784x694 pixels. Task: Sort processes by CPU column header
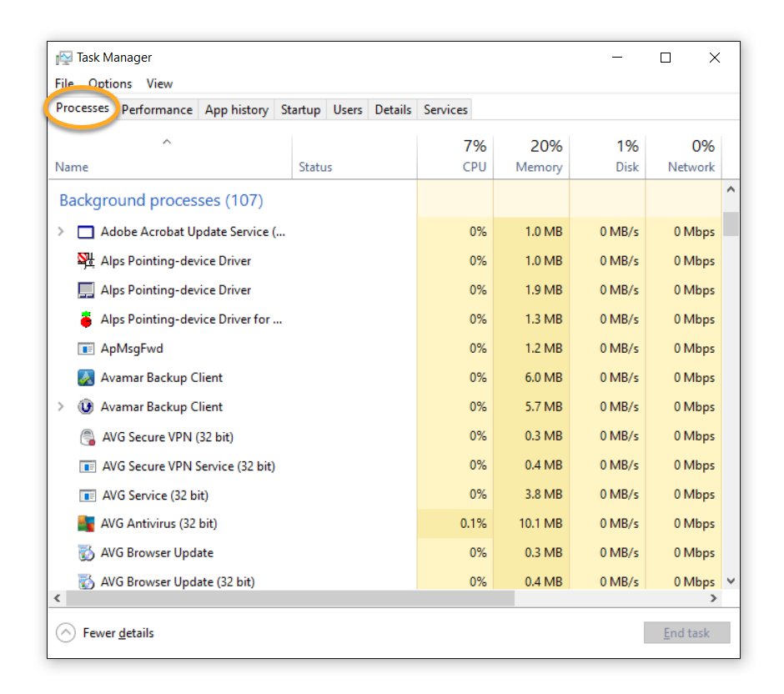click(x=474, y=167)
